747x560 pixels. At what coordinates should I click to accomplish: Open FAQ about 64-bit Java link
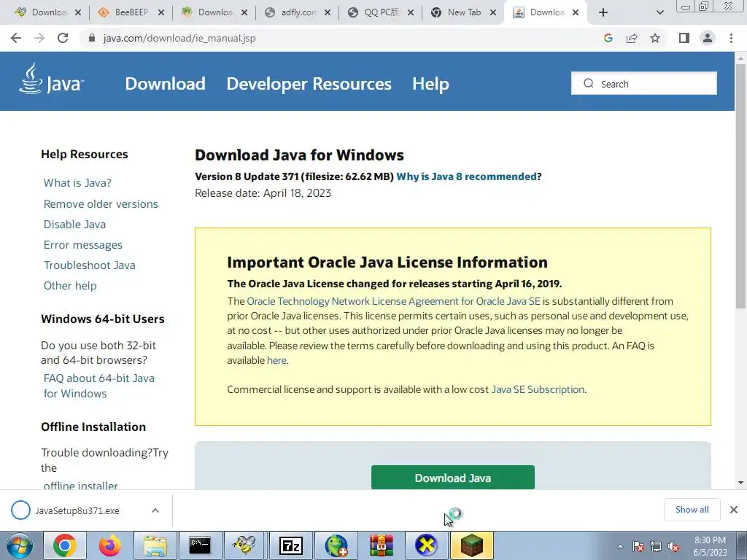(x=99, y=386)
